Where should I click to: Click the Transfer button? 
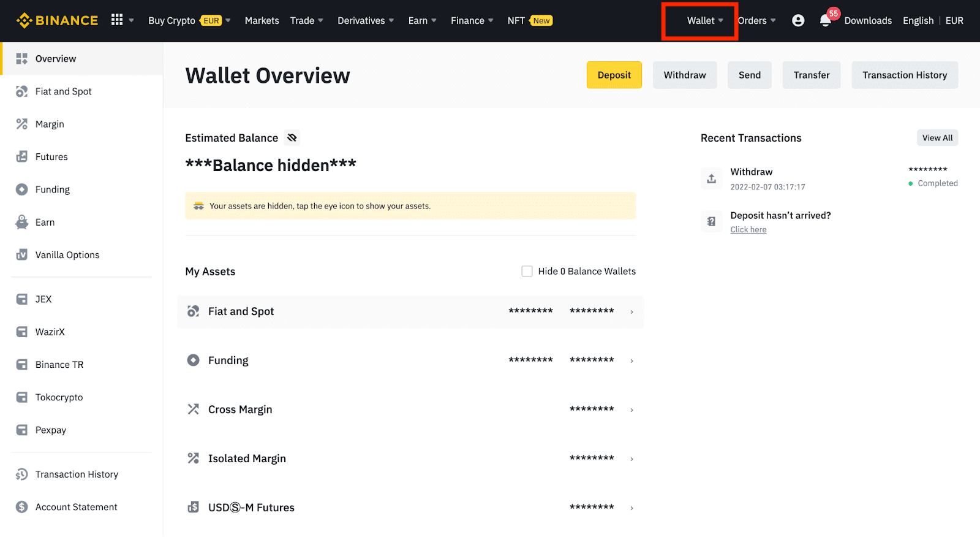pos(812,75)
